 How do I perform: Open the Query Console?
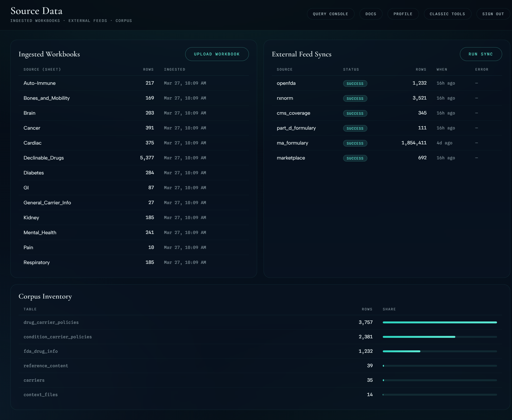pyautogui.click(x=330, y=14)
